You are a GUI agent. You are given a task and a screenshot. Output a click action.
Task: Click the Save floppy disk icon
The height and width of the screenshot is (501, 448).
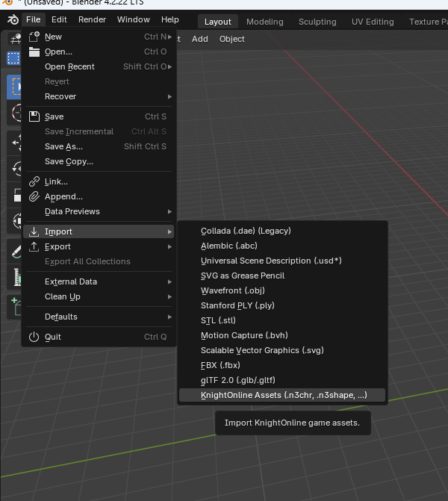coord(34,116)
